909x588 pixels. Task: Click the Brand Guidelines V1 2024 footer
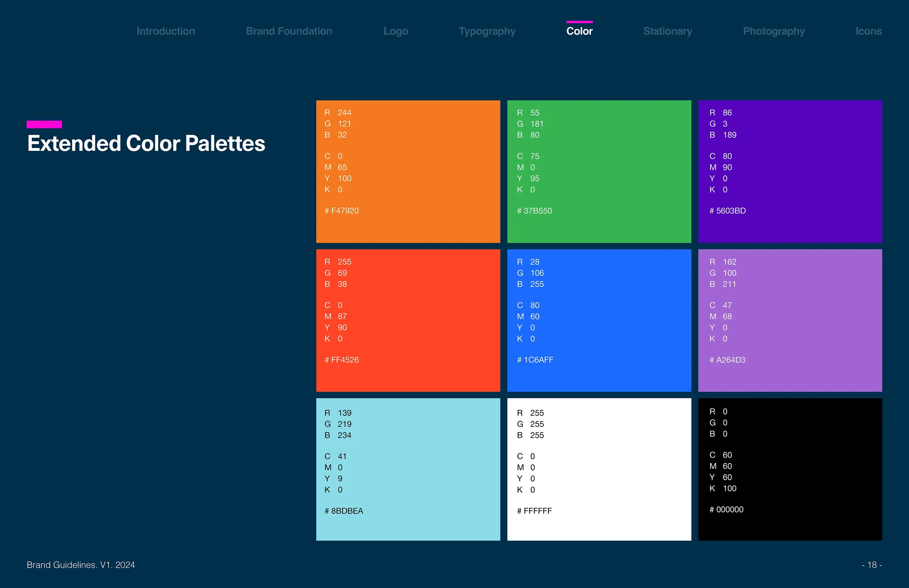click(x=81, y=565)
